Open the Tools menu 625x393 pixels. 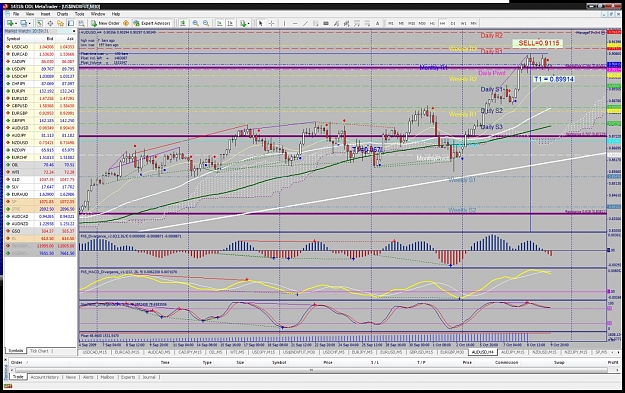click(x=80, y=14)
